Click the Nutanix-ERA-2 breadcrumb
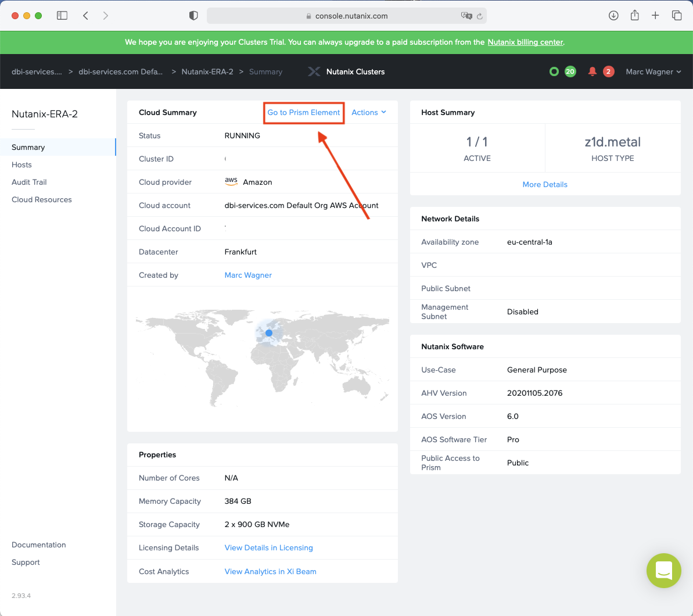The width and height of the screenshot is (693, 616). tap(207, 71)
